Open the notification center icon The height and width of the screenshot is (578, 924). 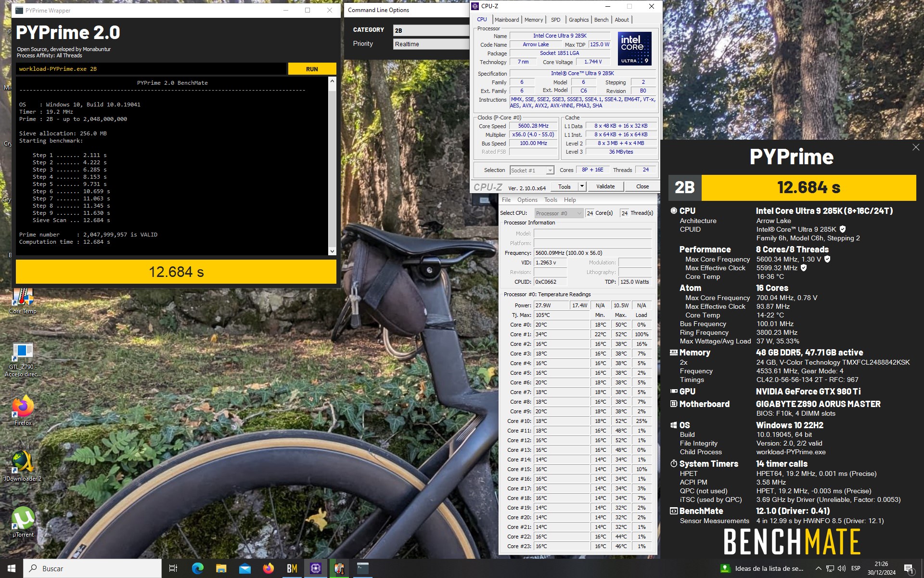pos(909,569)
